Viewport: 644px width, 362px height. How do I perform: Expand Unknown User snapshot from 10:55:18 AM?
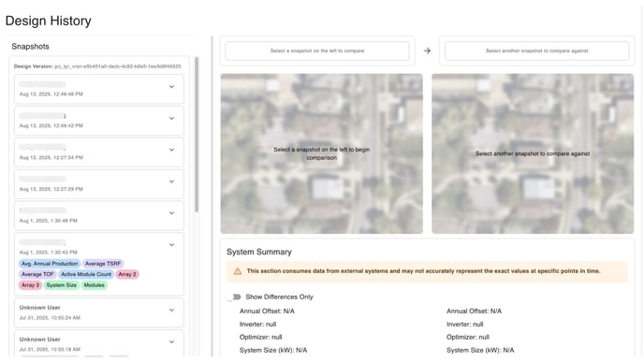[x=171, y=342]
